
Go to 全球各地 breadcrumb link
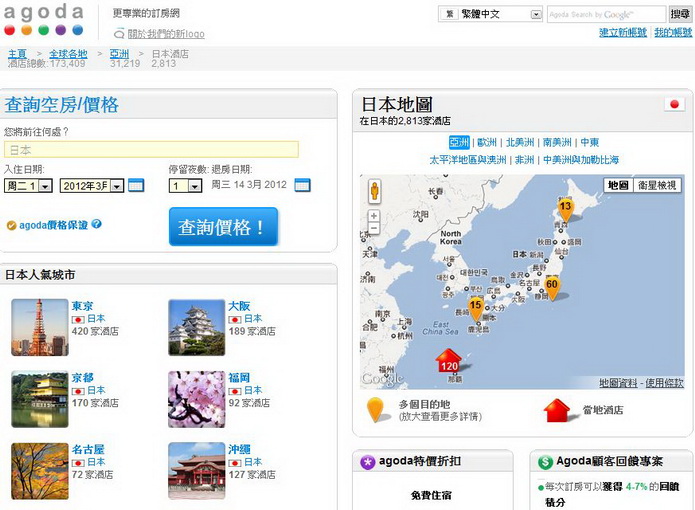pyautogui.click(x=68, y=54)
